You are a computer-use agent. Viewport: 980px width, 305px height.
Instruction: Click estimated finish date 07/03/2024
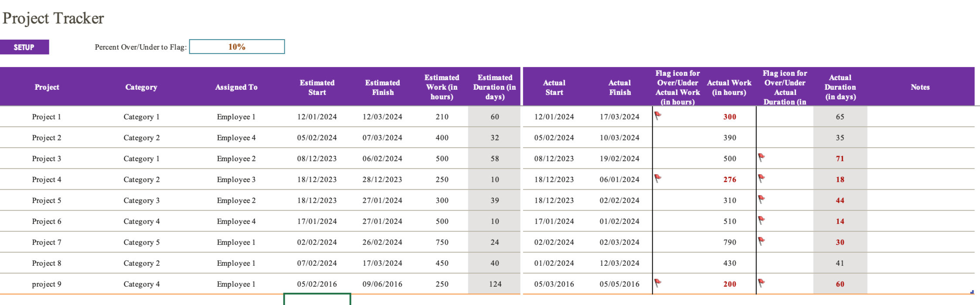tap(383, 138)
